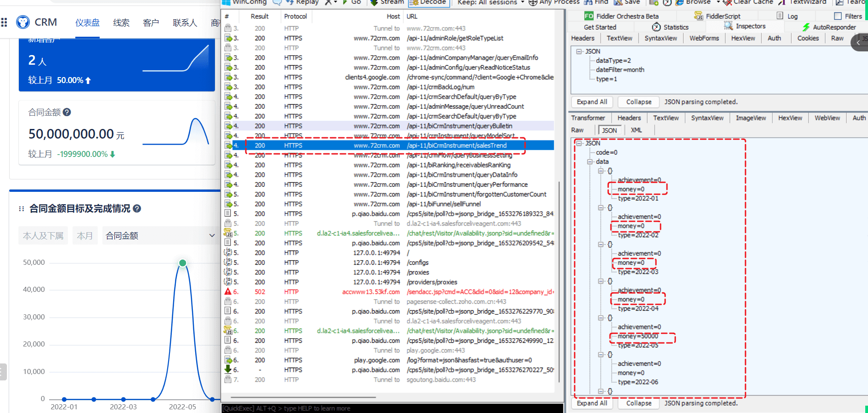Image resolution: width=868 pixels, height=413 pixels.
Task: Click the QuickExec command input box
Action: pyautogui.click(x=392, y=408)
